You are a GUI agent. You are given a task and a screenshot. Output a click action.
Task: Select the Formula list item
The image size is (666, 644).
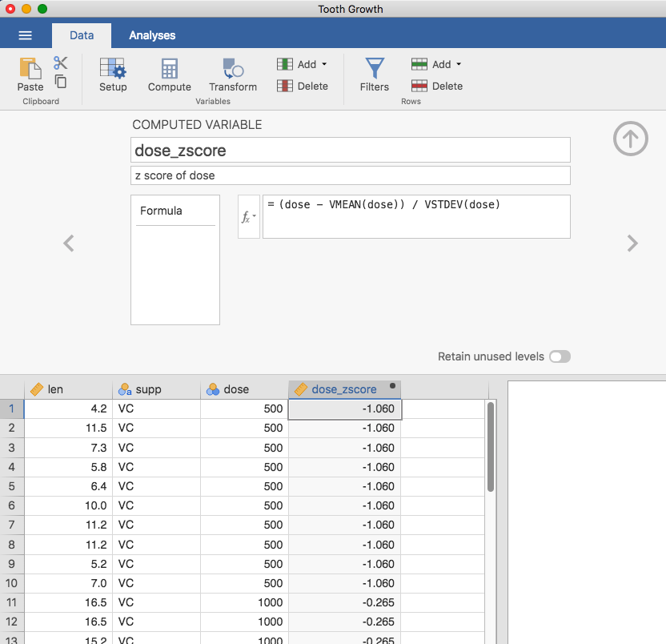pyautogui.click(x=175, y=211)
